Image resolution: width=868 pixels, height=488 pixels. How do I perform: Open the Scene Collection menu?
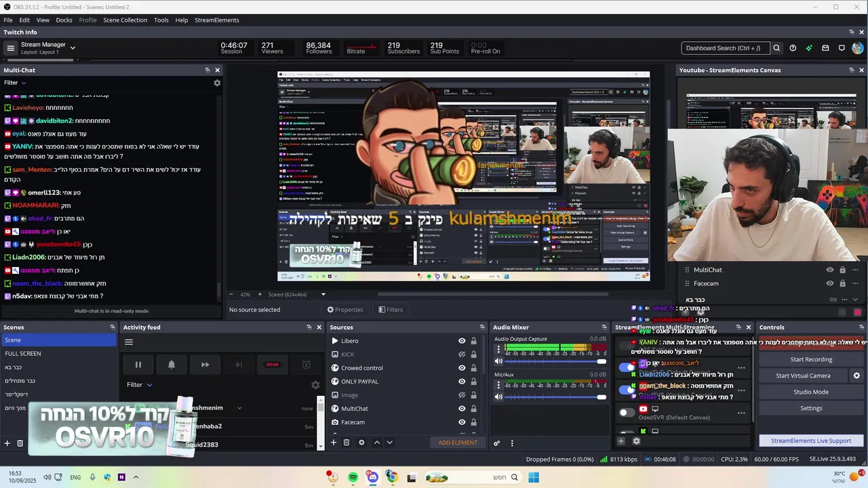pos(125,20)
